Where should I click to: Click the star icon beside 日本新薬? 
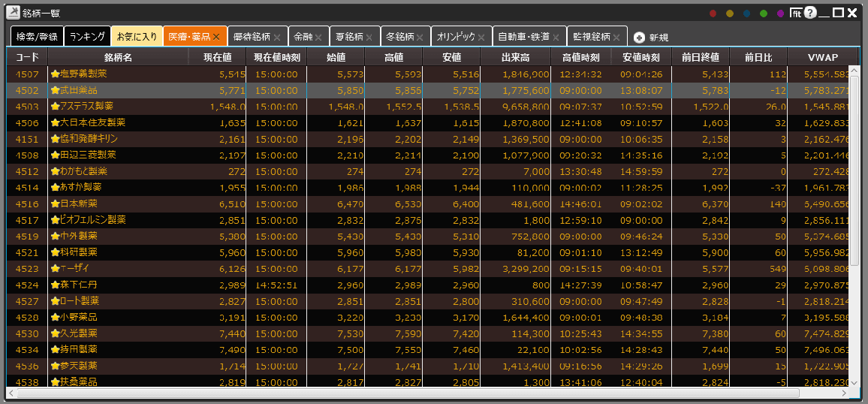coord(55,204)
